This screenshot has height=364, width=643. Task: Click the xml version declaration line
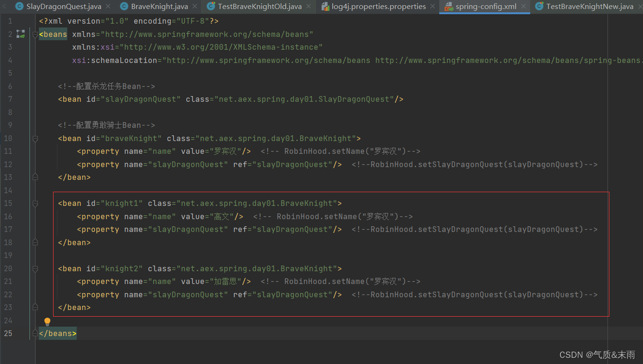point(129,21)
